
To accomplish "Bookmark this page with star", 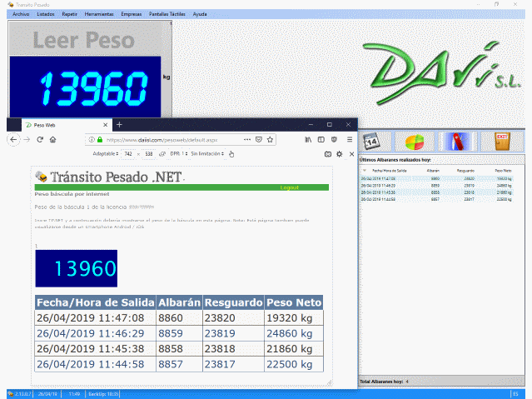I will 270,140.
